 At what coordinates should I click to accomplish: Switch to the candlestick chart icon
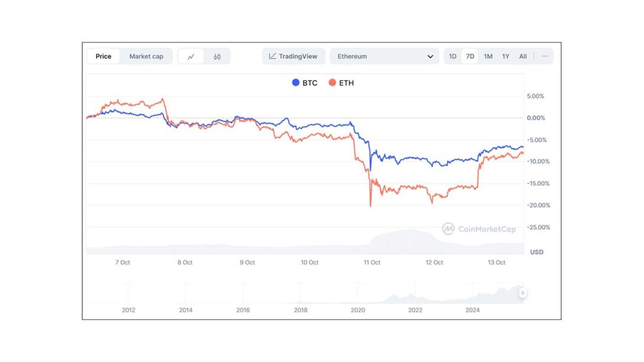point(217,56)
